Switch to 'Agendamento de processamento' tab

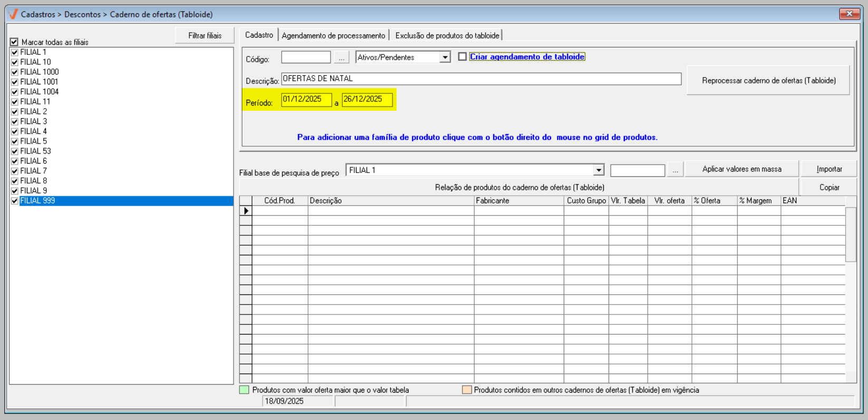[x=333, y=35]
